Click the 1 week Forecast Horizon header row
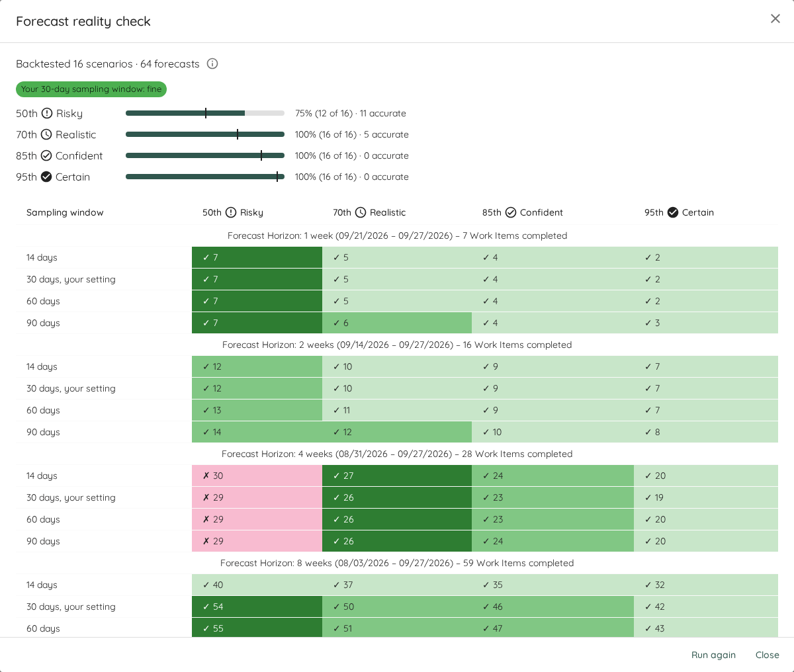 [x=397, y=235]
